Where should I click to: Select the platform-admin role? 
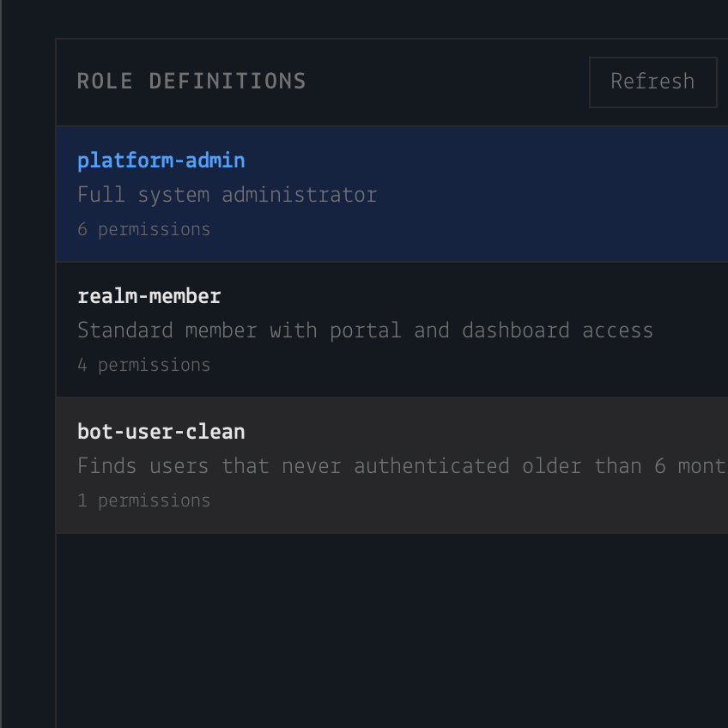(x=391, y=194)
